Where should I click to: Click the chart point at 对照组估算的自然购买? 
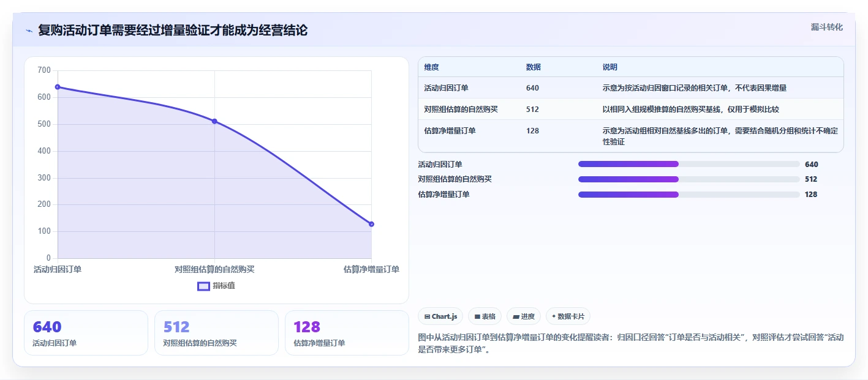coord(214,121)
